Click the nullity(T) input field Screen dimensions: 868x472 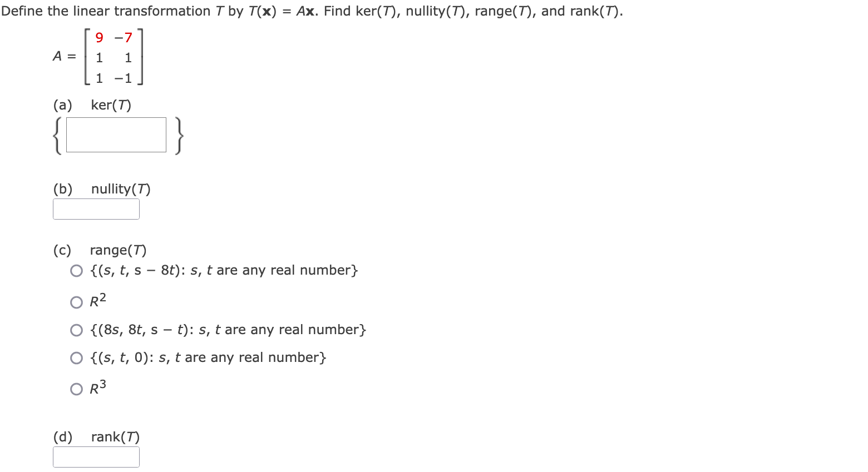[96, 208]
